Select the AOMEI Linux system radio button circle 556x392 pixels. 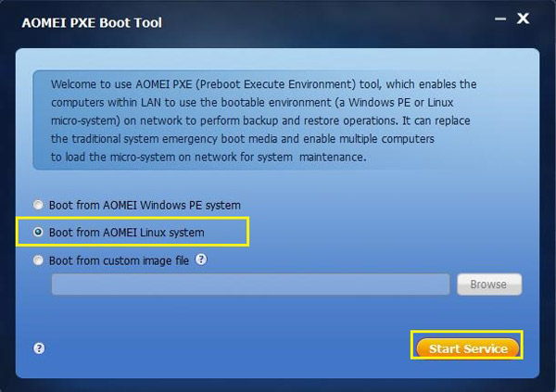point(38,233)
